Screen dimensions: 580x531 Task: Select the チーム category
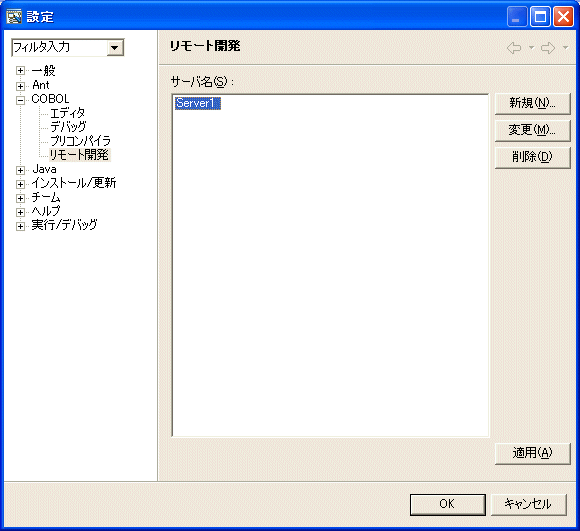pyautogui.click(x=46, y=197)
